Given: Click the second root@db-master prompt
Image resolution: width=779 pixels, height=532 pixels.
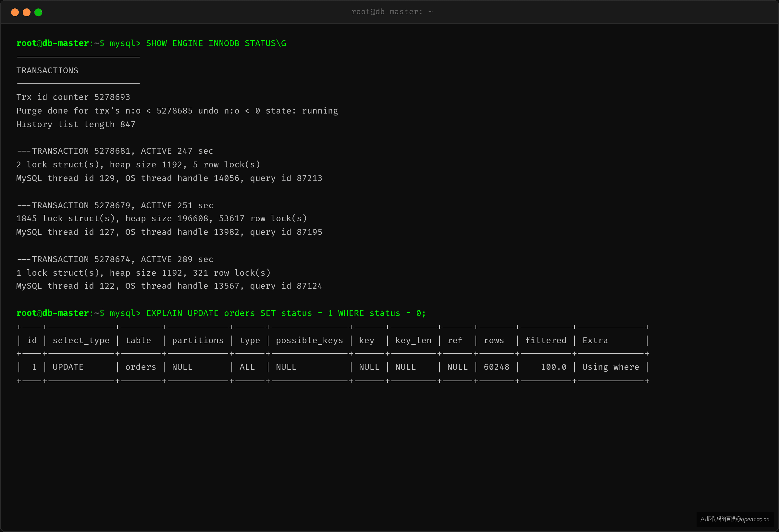Looking at the screenshot, I should tap(60, 313).
